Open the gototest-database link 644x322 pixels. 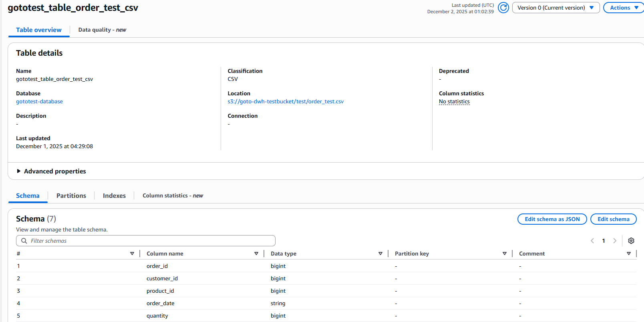39,101
